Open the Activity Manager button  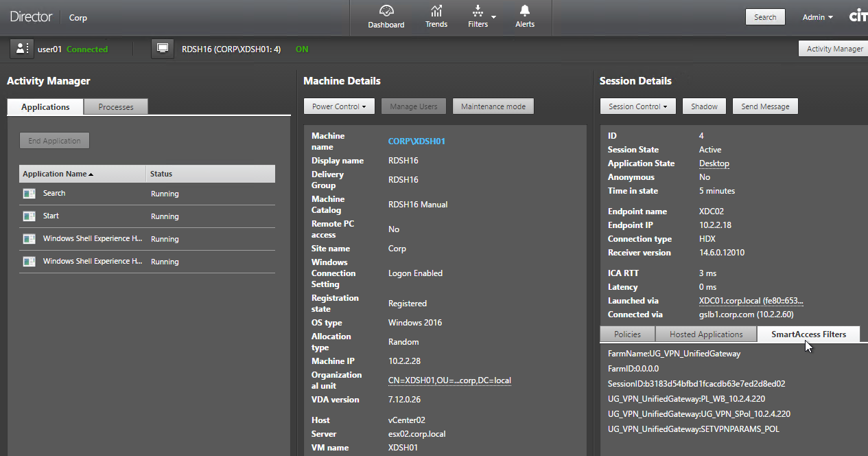(x=834, y=49)
